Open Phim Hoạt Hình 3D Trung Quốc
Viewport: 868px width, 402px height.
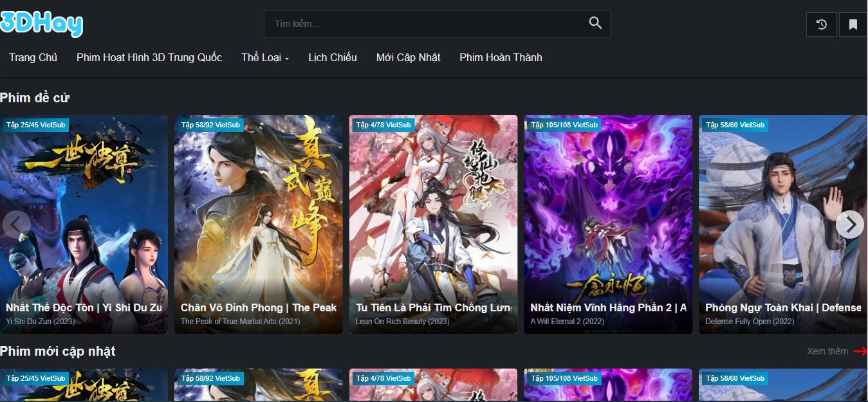[x=149, y=57]
